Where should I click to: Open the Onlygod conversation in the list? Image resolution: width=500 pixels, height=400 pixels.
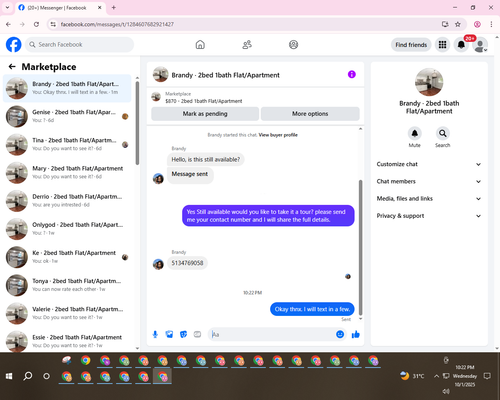[x=67, y=229]
